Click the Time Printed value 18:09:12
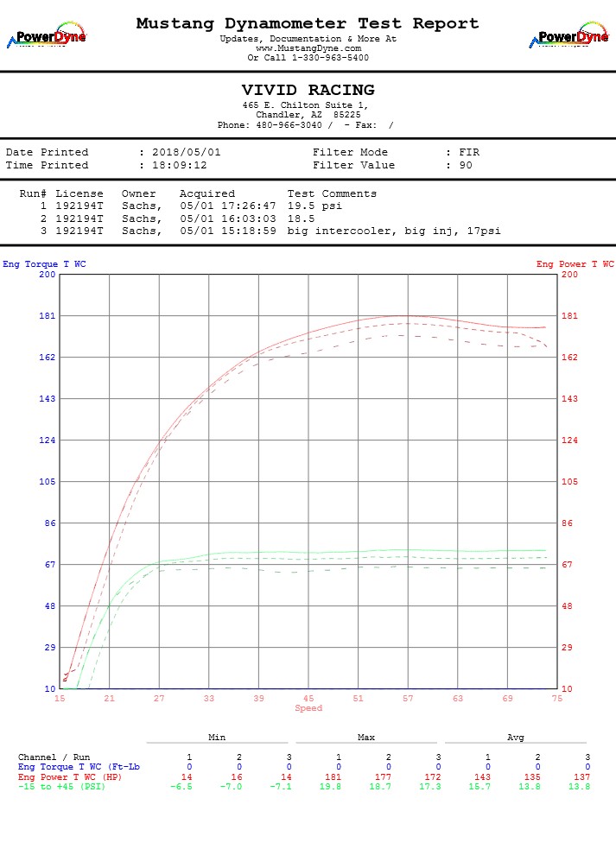Image resolution: width=616 pixels, height=849 pixels. pos(180,165)
